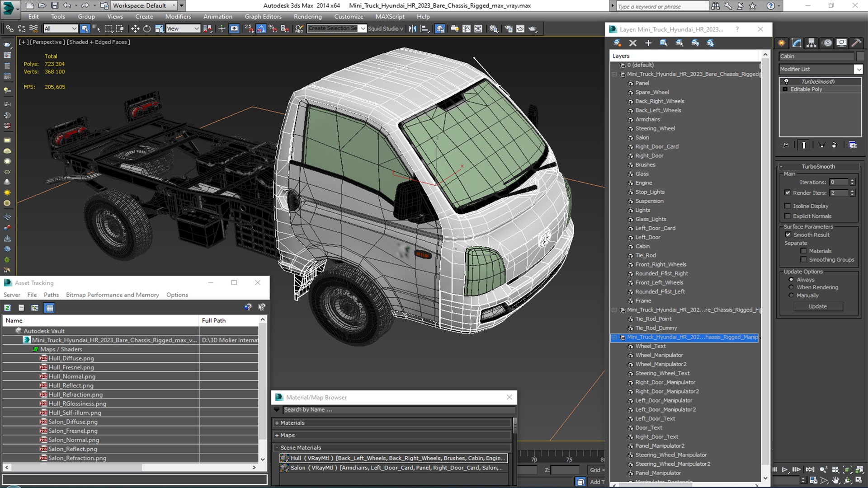The height and width of the screenshot is (488, 868).
Task: Select the Cabin layer item
Action: pyautogui.click(x=642, y=246)
